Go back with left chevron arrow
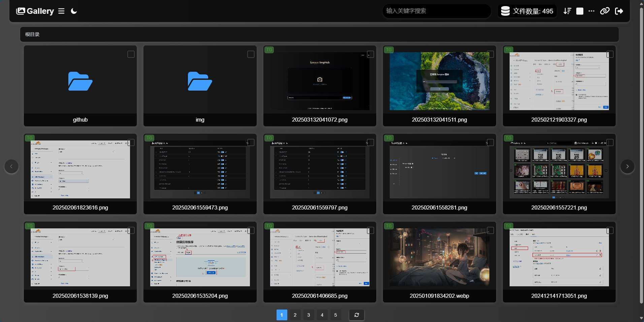 coord(11,166)
